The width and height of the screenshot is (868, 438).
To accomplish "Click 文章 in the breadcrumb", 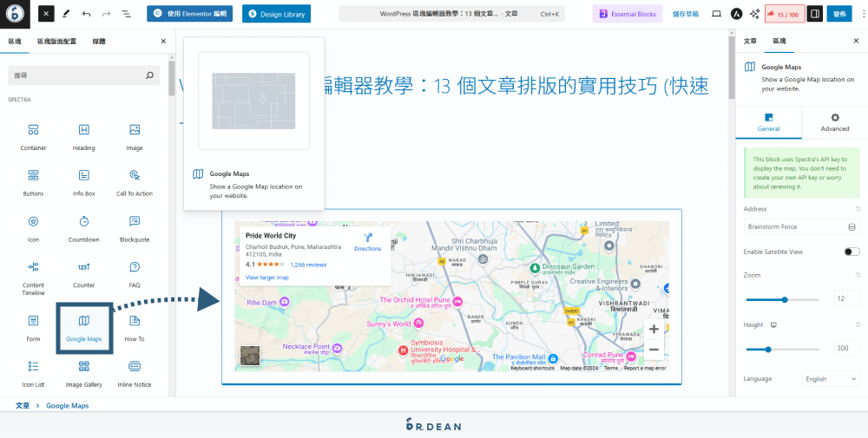I will (x=23, y=405).
